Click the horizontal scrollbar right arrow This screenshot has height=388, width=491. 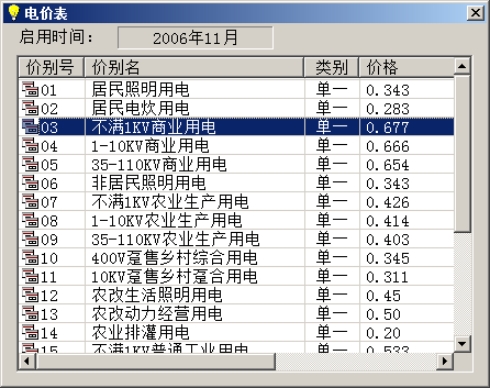[x=445, y=361]
